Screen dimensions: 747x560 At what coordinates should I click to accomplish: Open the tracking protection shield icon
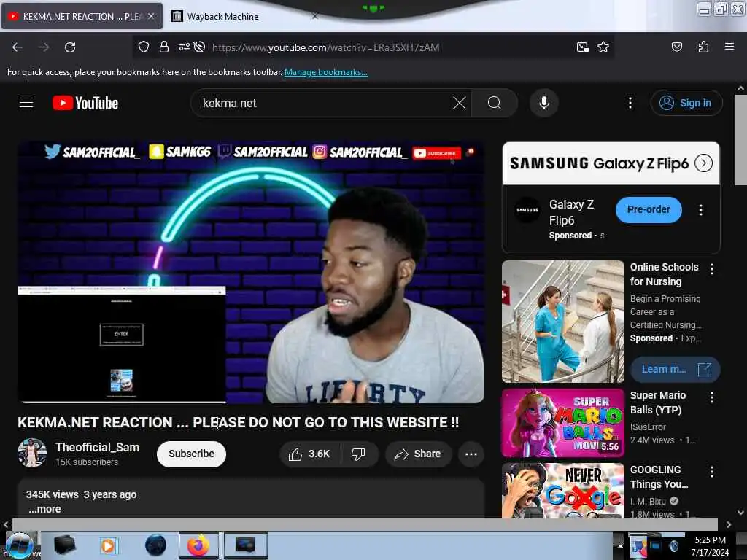(x=144, y=47)
